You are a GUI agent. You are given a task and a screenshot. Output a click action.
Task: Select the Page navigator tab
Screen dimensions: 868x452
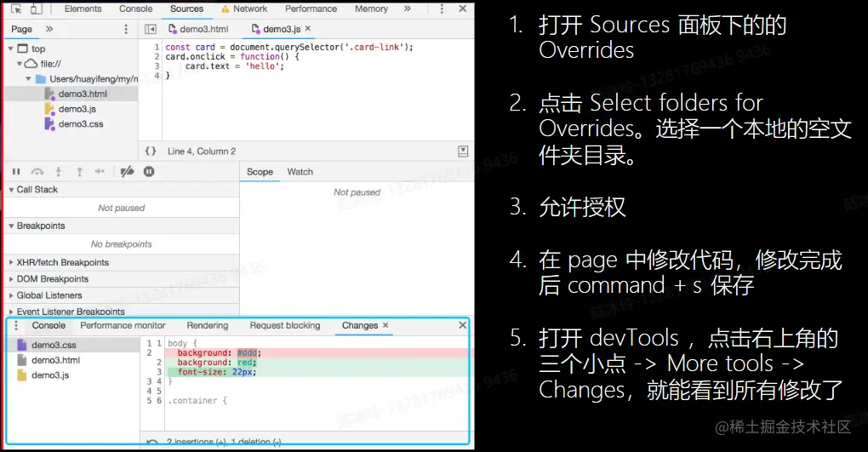point(21,29)
